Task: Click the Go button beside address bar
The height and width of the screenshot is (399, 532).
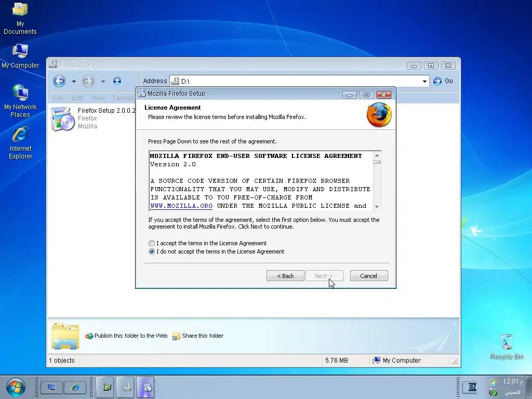Action: point(443,81)
